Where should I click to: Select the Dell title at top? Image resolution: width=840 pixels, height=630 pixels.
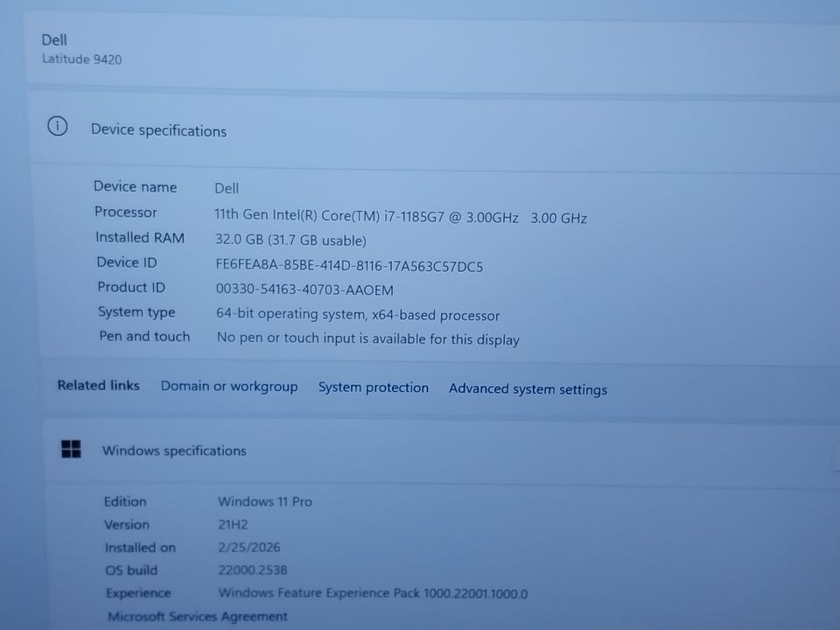click(x=54, y=40)
